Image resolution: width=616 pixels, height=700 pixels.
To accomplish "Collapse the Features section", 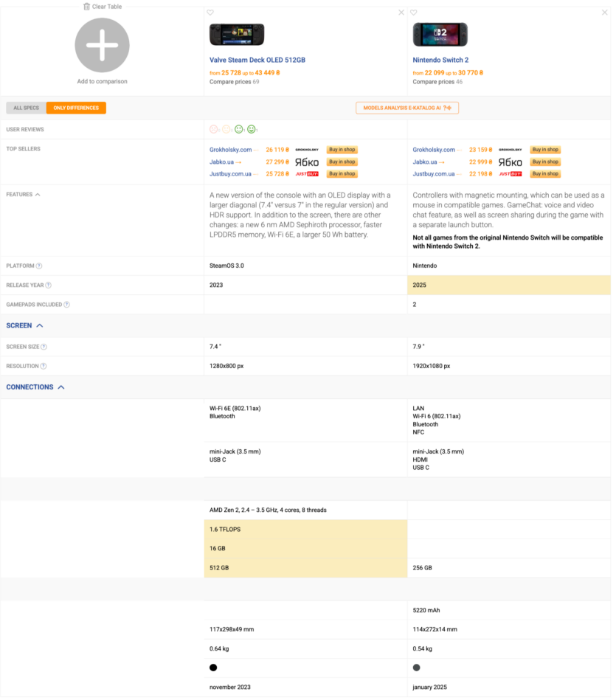I will [x=38, y=195].
